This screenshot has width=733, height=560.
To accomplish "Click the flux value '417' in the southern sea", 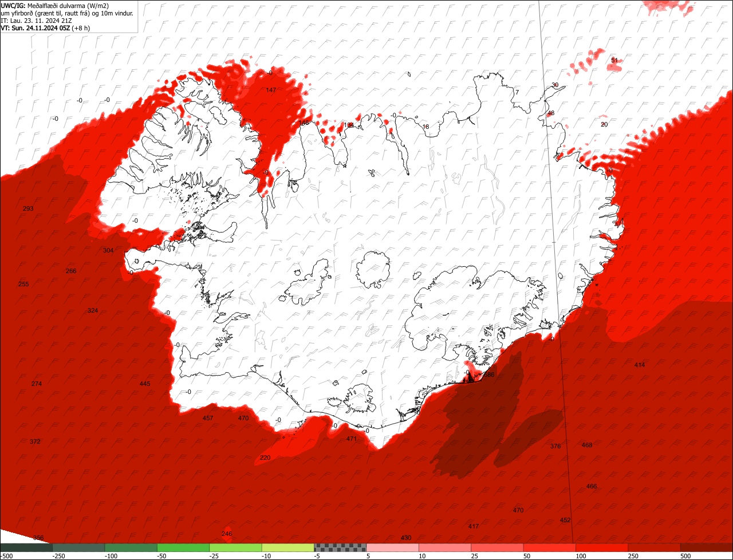I will point(474,526).
